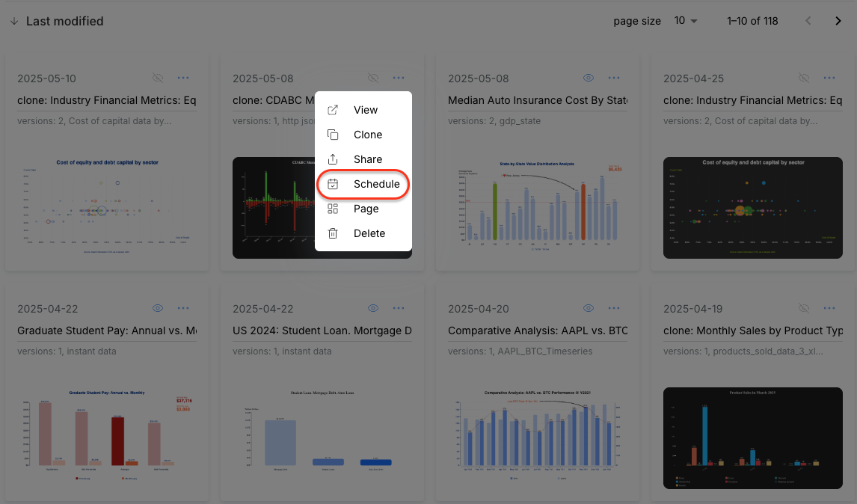
Task: Click the View icon in context menu
Action: pos(332,110)
